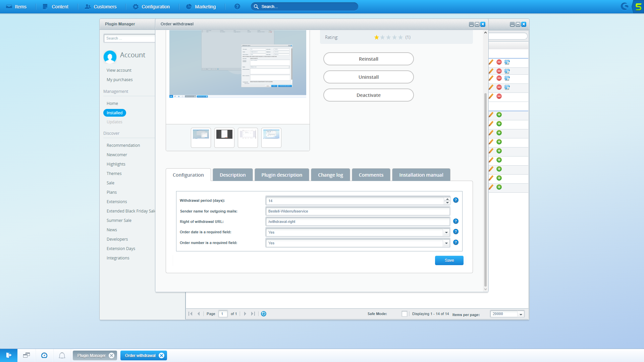Open Themes in Discover section
The height and width of the screenshot is (362, 644).
(114, 174)
